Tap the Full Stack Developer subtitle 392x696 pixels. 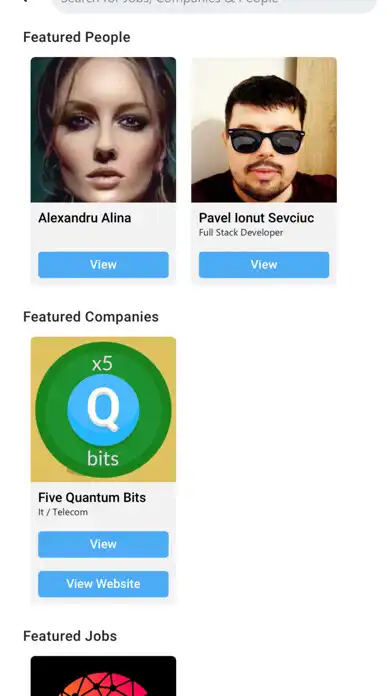[241, 233]
